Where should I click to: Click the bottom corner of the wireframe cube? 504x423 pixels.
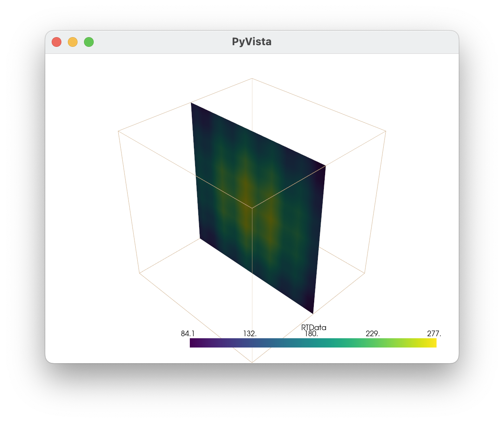coord(252,361)
